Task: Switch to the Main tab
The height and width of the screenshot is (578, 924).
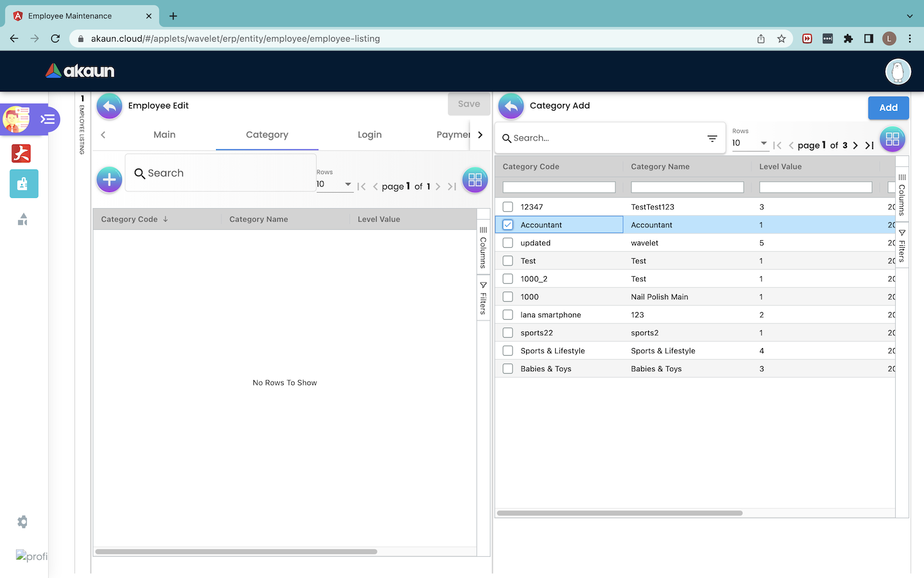Action: point(164,135)
